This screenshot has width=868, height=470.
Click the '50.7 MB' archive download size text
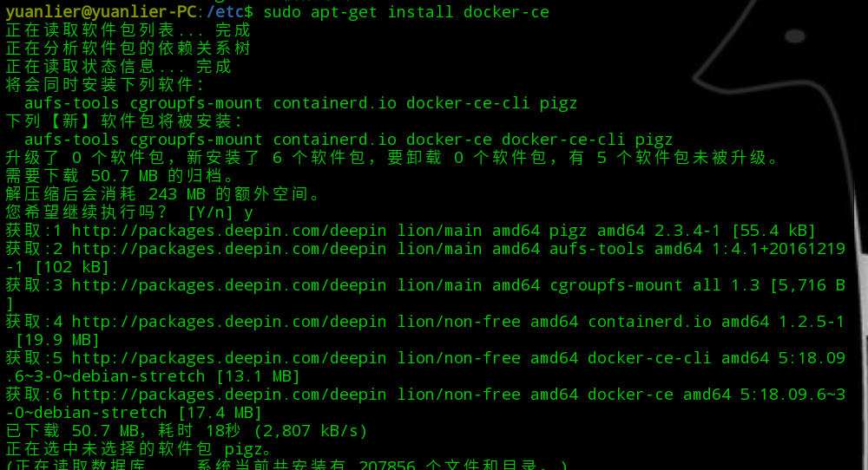pyautogui.click(x=124, y=176)
